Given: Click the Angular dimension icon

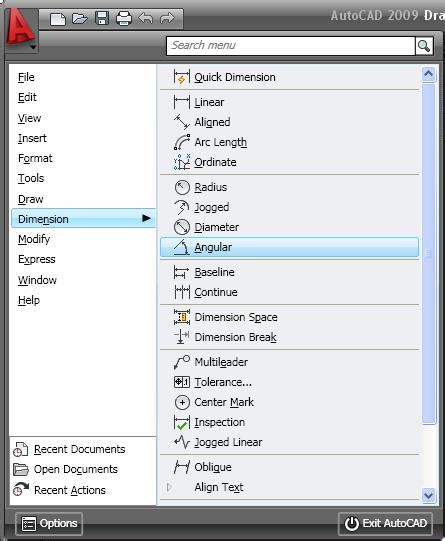Looking at the screenshot, I should pyautogui.click(x=181, y=247).
